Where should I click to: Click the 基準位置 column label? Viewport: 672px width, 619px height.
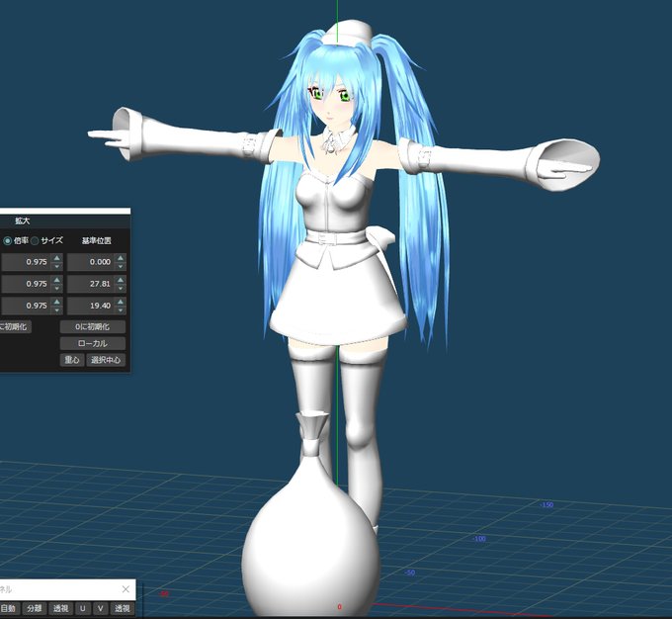point(97,241)
